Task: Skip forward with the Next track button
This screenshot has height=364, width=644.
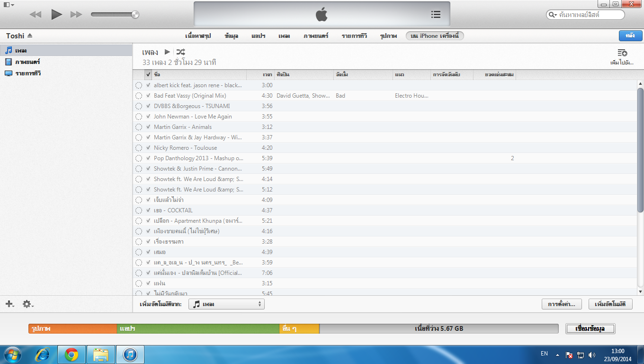Action: pyautogui.click(x=76, y=15)
